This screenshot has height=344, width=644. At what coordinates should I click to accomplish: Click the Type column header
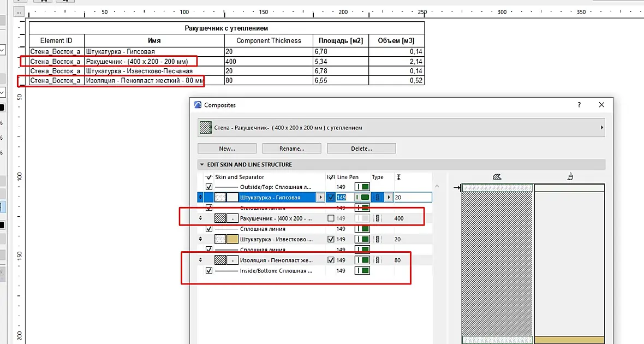(x=378, y=177)
